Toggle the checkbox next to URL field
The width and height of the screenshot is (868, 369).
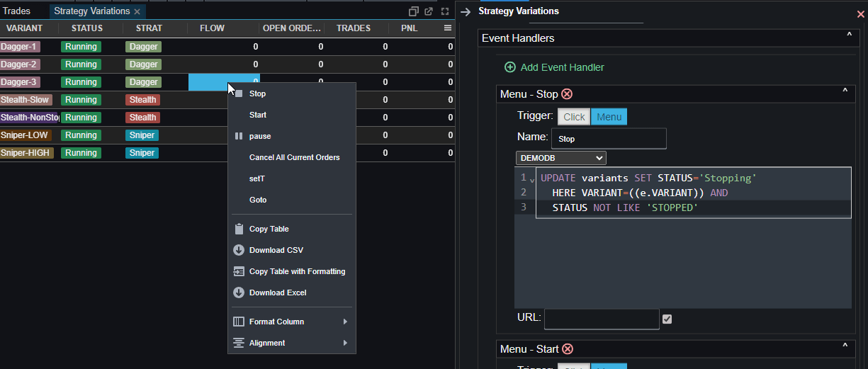(x=667, y=319)
